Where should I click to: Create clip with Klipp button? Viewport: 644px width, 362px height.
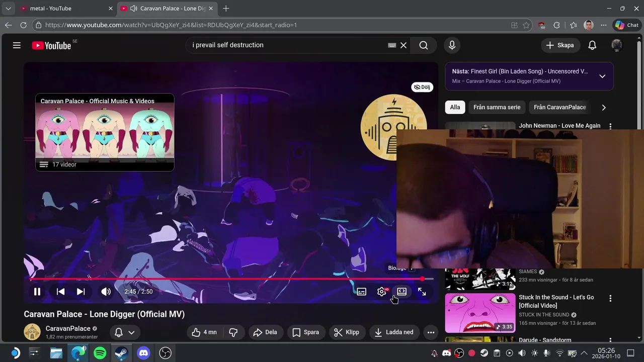click(x=347, y=332)
